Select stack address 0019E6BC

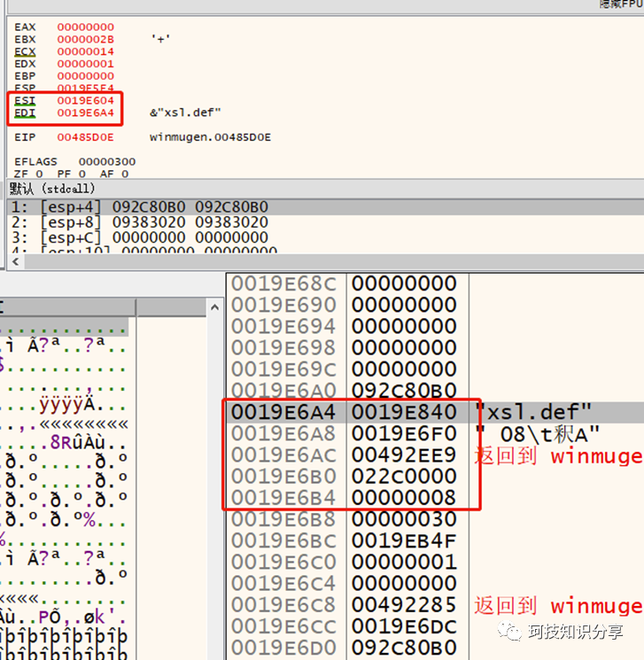283,540
